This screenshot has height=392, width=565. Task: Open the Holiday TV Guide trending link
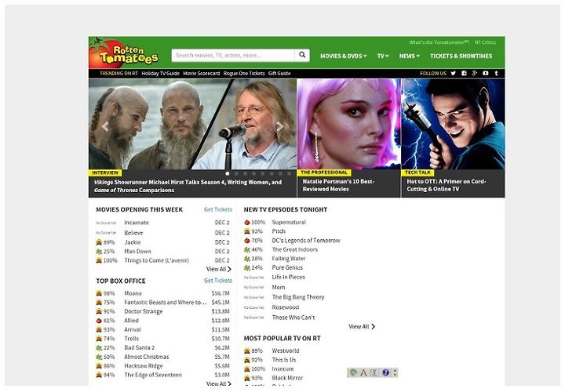point(160,73)
